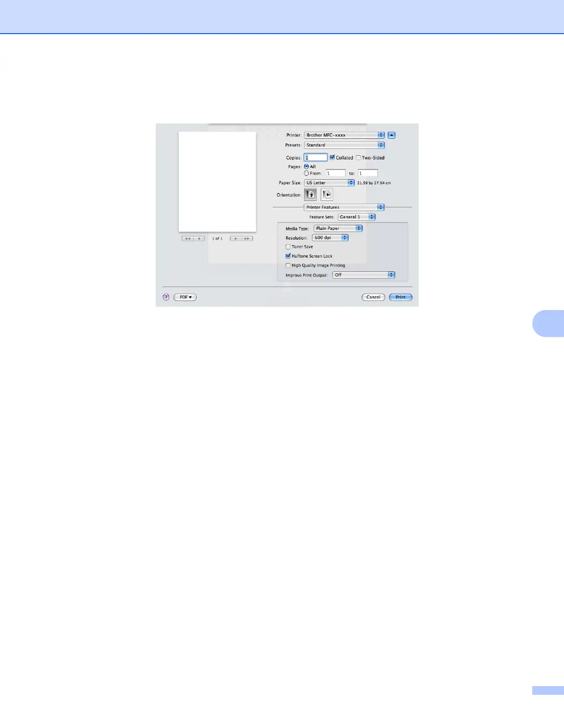Image resolution: width=564 pixels, height=728 pixels.
Task: Open the Printer Features options menu
Action: pyautogui.click(x=344, y=207)
